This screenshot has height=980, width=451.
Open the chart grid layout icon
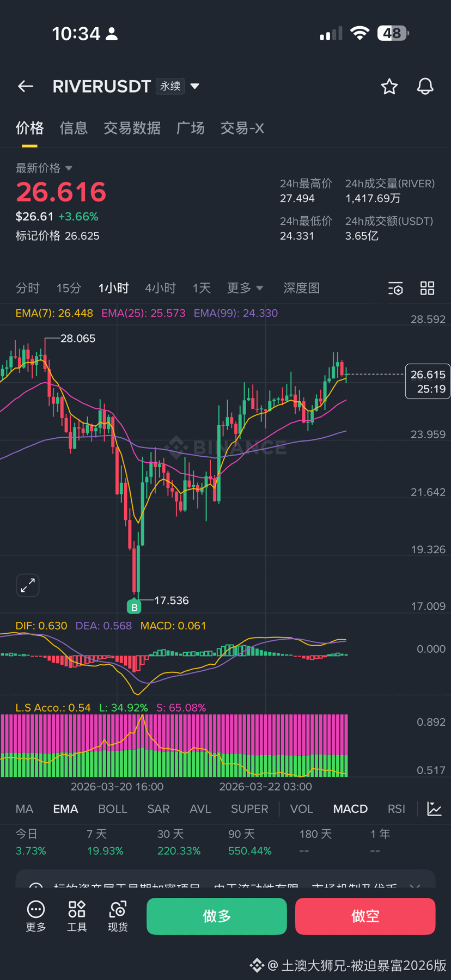click(x=427, y=288)
